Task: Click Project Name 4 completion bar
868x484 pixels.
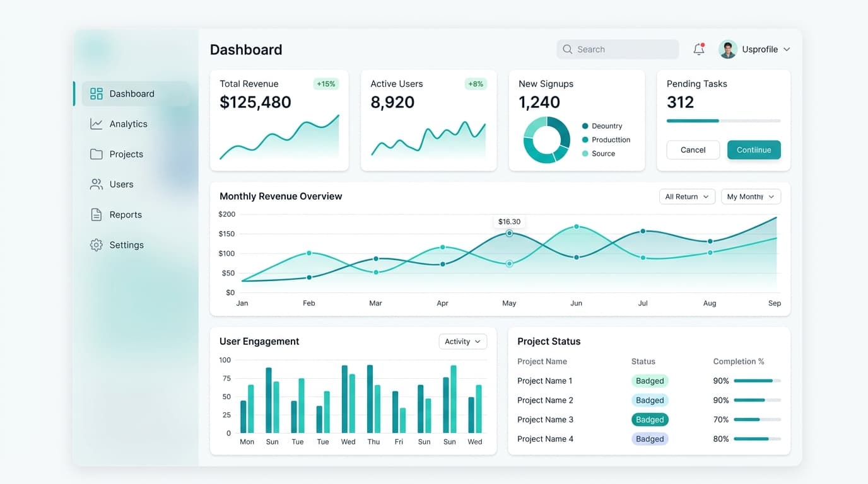Action: click(x=757, y=439)
